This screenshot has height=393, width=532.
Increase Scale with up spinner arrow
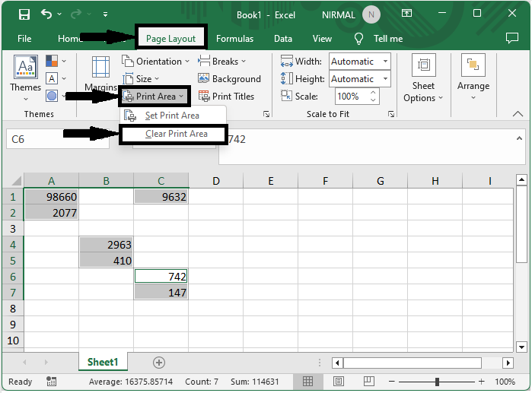click(x=373, y=93)
